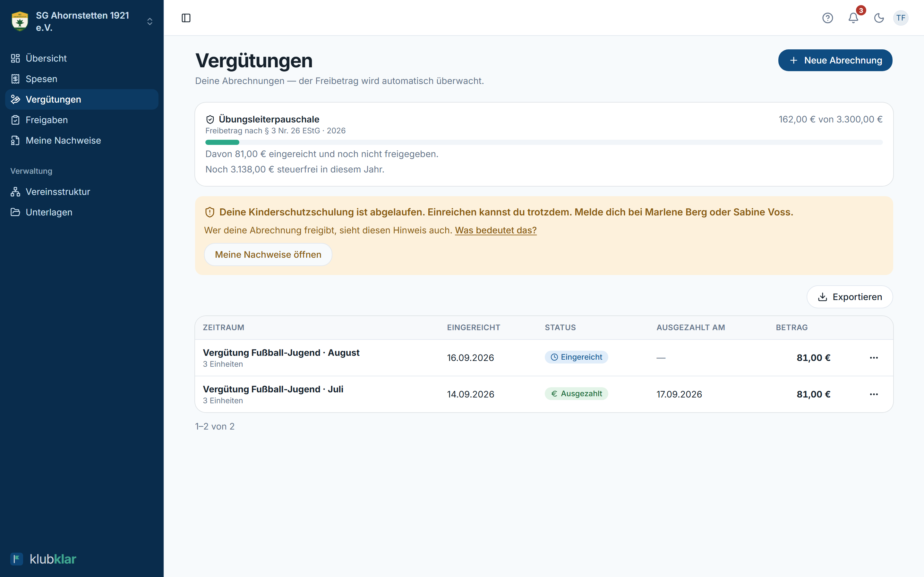Open notifications bell with badge
Viewport: 924px width, 577px height.
click(x=853, y=18)
